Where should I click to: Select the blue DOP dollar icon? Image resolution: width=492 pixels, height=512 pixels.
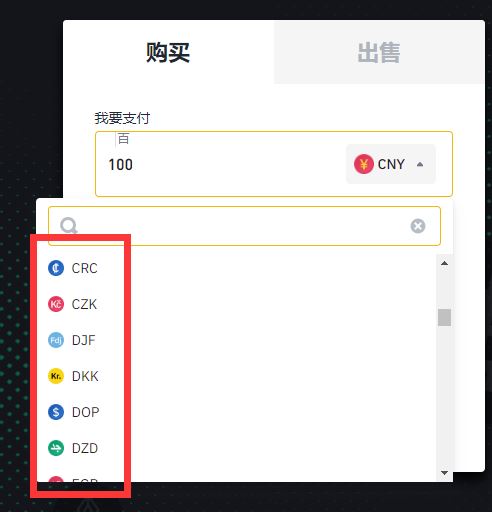(x=56, y=412)
